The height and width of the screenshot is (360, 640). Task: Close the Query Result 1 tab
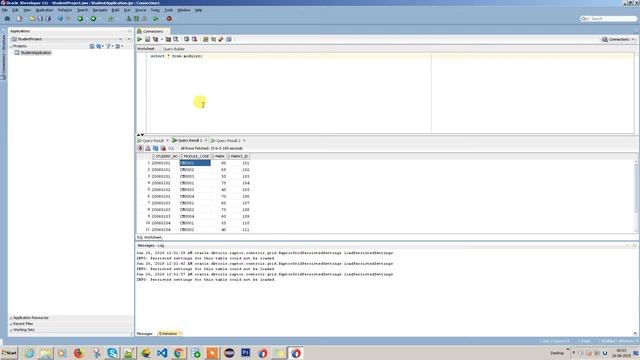(206, 140)
